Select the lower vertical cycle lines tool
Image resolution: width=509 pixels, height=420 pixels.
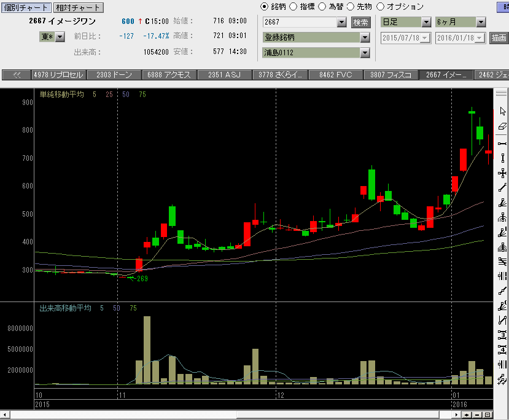(x=502, y=365)
